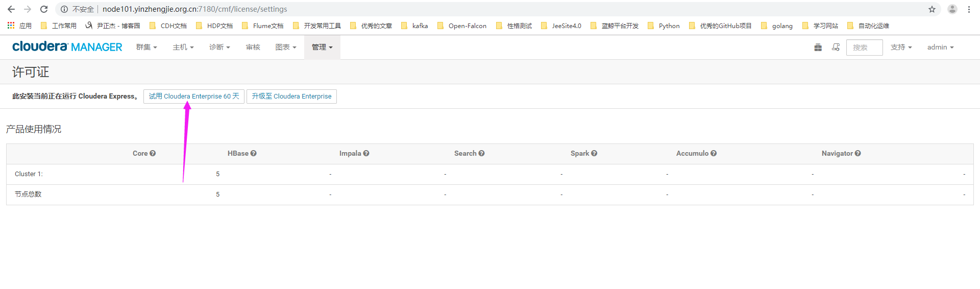The height and width of the screenshot is (289, 980).
Task: Click the 许可证 page title
Action: [31, 72]
